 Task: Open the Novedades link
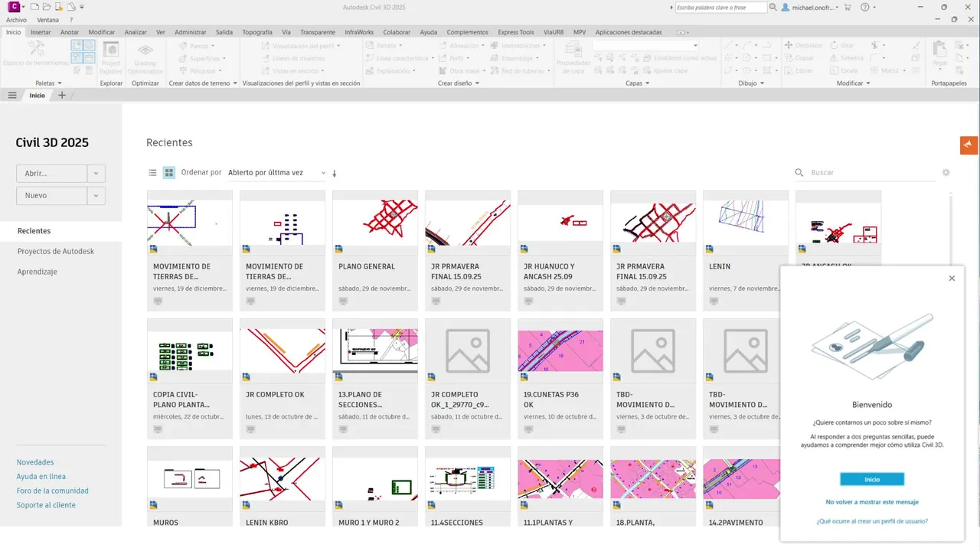35,462
